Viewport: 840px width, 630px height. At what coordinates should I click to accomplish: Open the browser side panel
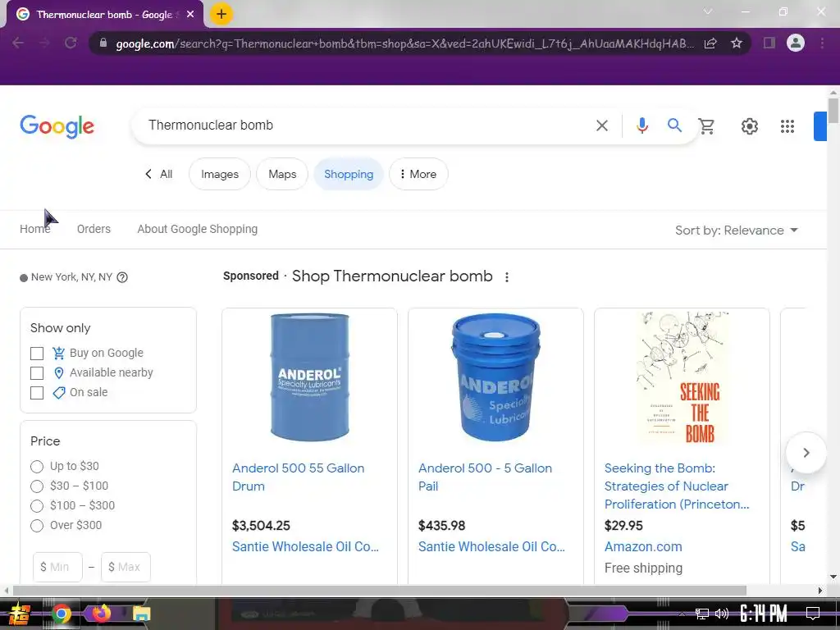[x=769, y=43]
